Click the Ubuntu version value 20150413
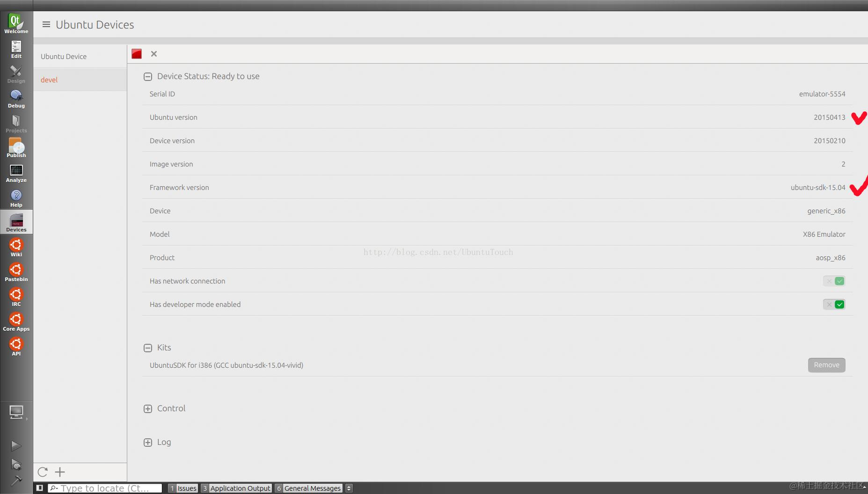This screenshot has height=494, width=868. 829,117
